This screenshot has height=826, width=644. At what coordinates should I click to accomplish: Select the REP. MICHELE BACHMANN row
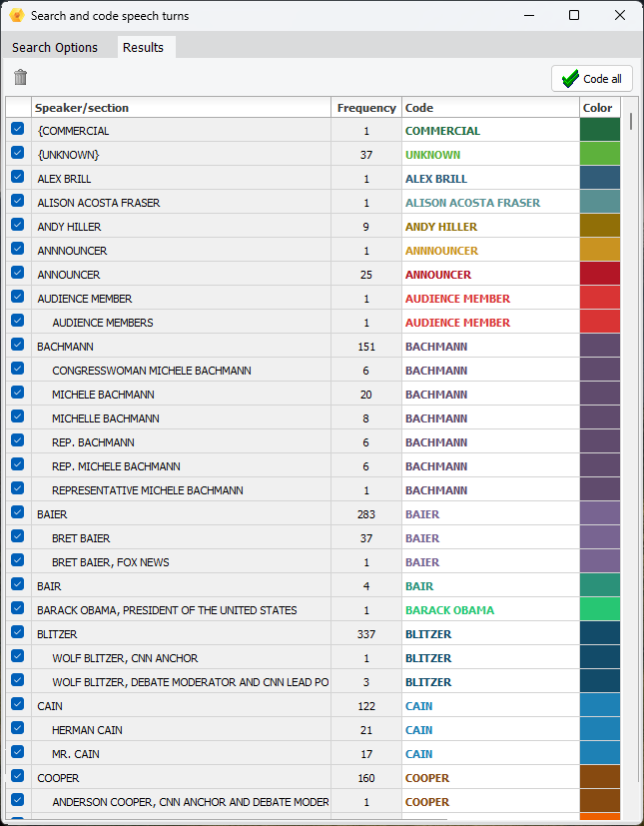tap(313, 466)
